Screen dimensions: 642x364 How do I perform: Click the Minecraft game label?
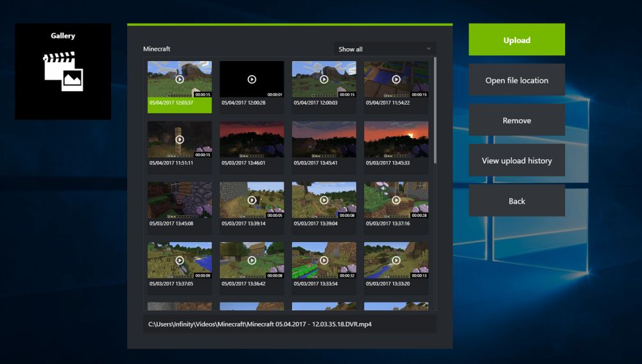coord(157,49)
